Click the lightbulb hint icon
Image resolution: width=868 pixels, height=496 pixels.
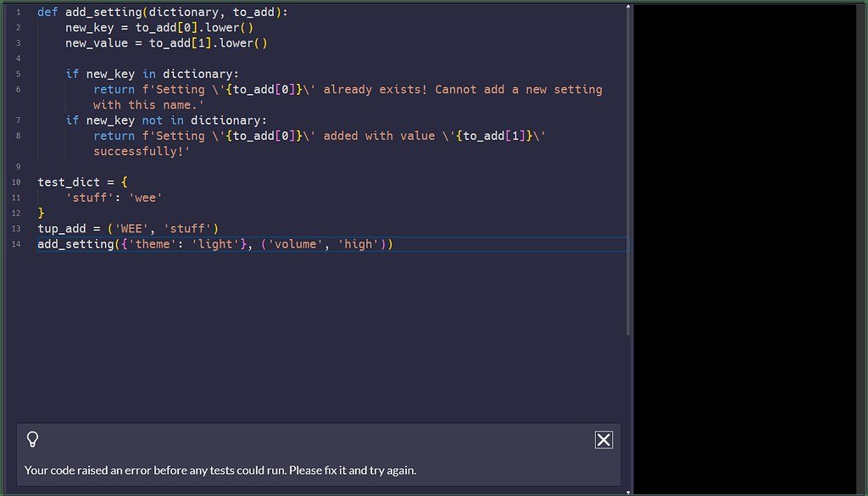[x=33, y=439]
